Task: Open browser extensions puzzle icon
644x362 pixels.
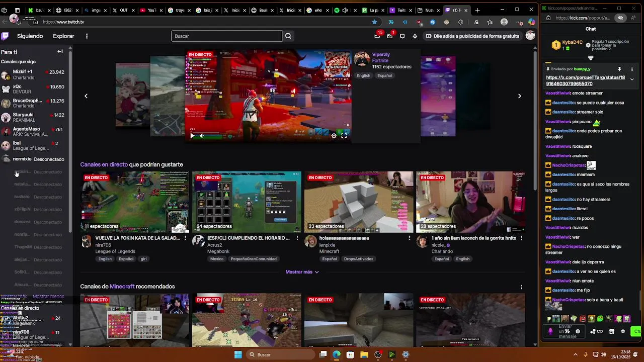Action: point(460,22)
